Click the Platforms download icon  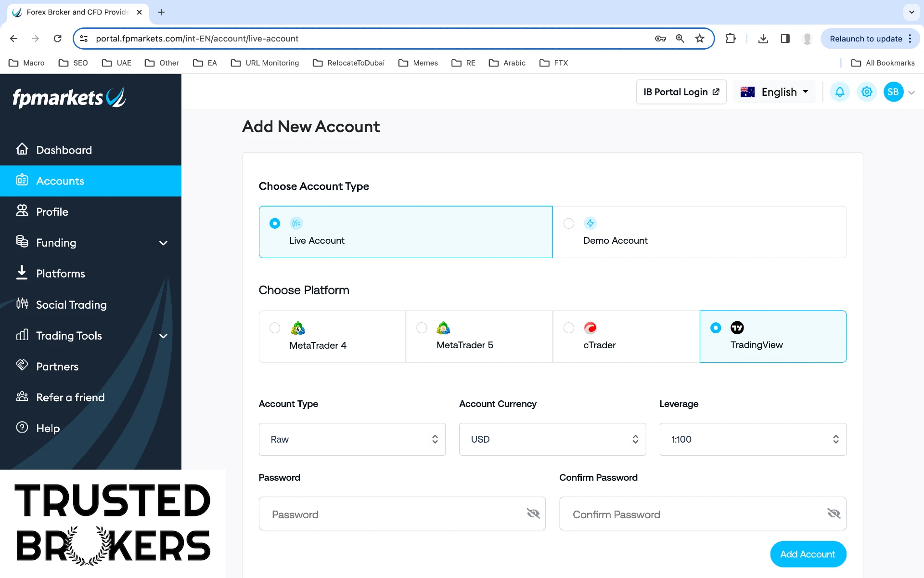coord(22,272)
